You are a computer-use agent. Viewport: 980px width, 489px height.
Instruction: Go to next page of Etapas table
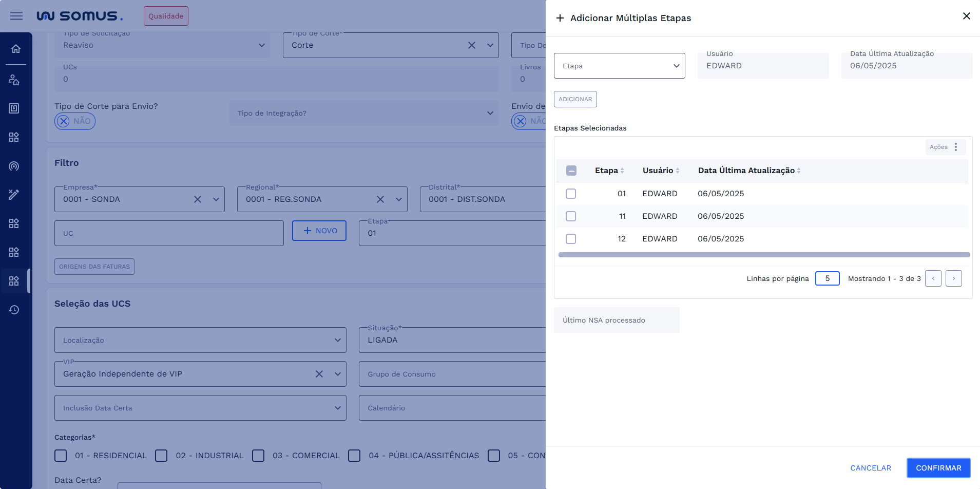coord(953,278)
